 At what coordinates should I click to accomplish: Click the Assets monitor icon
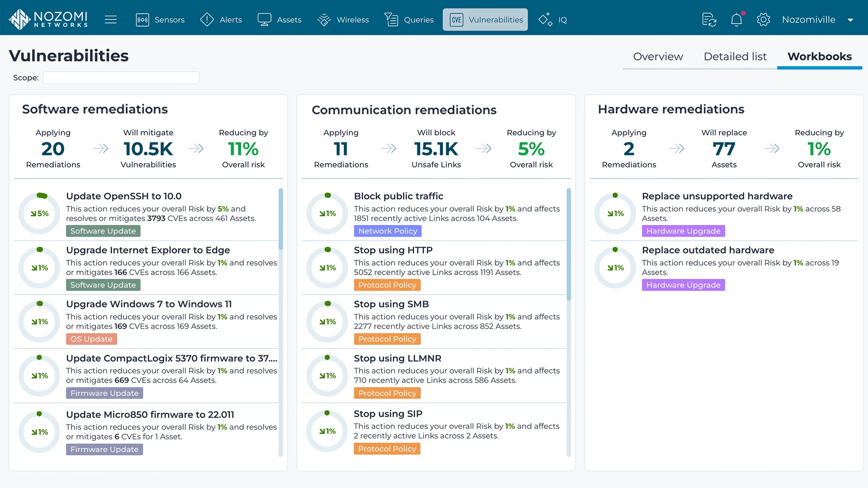coord(264,19)
